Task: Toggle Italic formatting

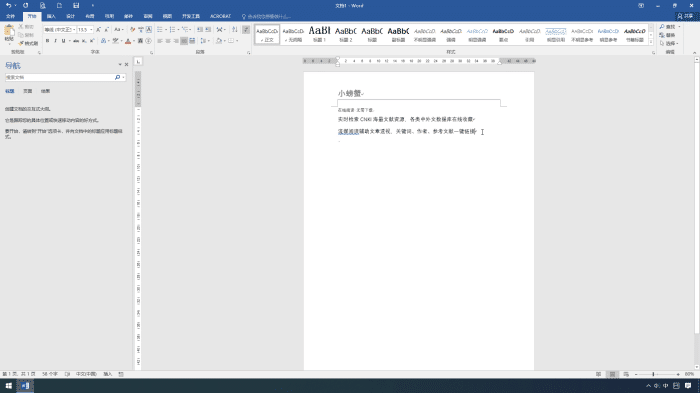Action: click(x=55, y=41)
